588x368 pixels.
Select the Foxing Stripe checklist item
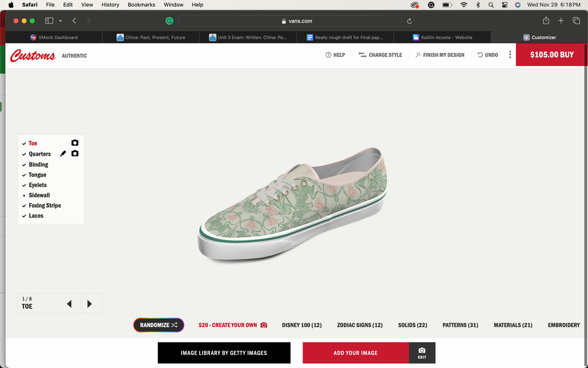(x=45, y=205)
